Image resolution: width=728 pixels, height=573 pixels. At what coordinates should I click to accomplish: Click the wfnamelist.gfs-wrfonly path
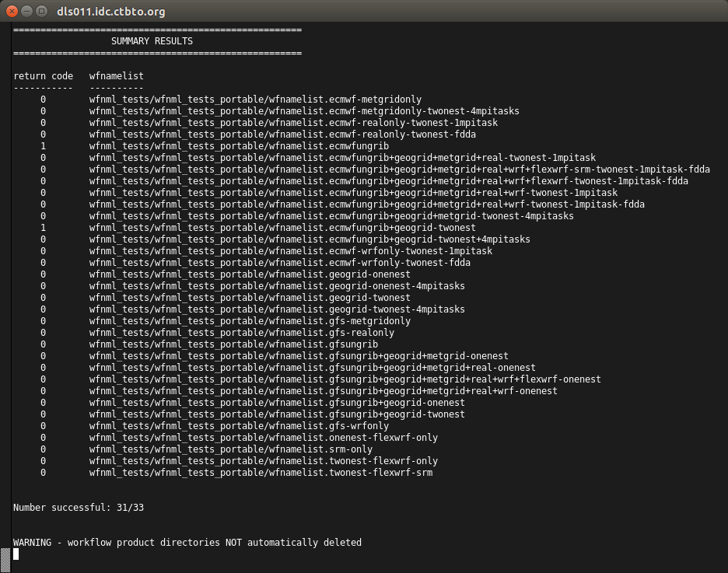239,426
